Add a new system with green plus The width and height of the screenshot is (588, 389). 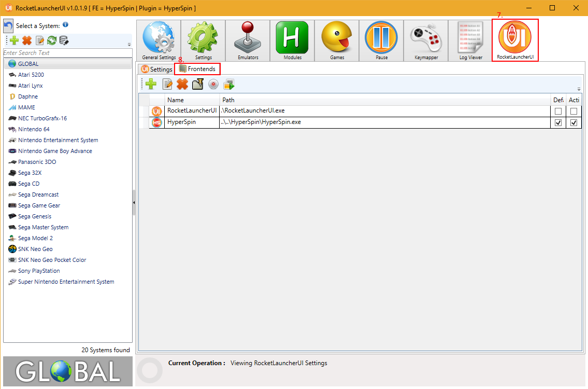[x=15, y=40]
